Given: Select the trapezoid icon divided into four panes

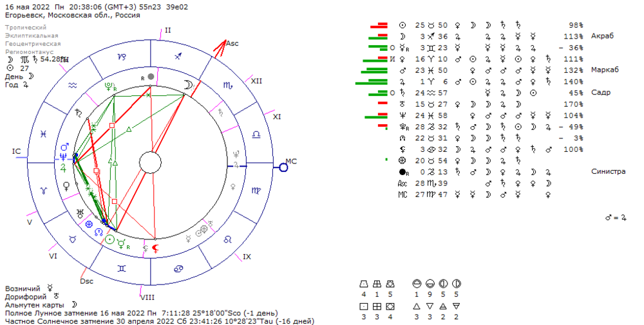Looking at the screenshot, I should [x=377, y=284].
